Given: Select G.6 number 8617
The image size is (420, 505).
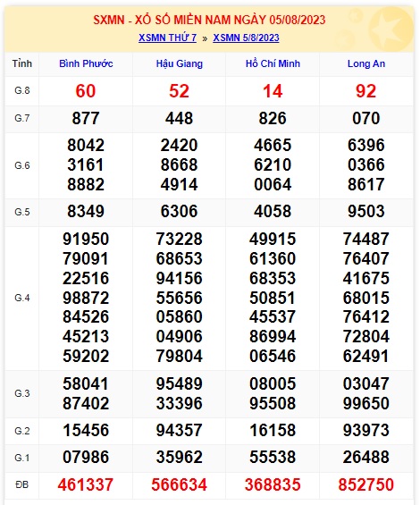Looking at the screenshot, I should [365, 184].
